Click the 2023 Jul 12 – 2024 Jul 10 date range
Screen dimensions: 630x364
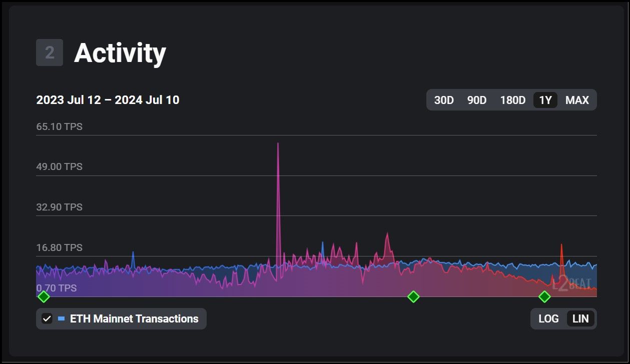coord(108,100)
